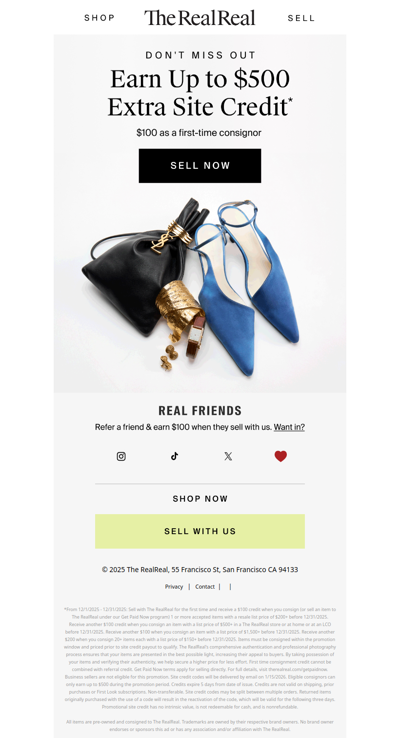Open the X (Twitter) social icon
Viewport: 400px width, 738px height.
click(228, 456)
